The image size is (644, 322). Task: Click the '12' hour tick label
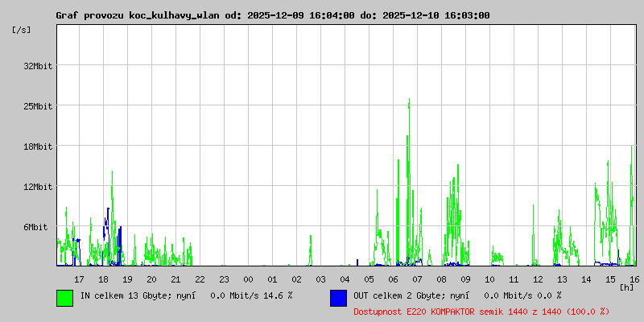click(x=538, y=279)
